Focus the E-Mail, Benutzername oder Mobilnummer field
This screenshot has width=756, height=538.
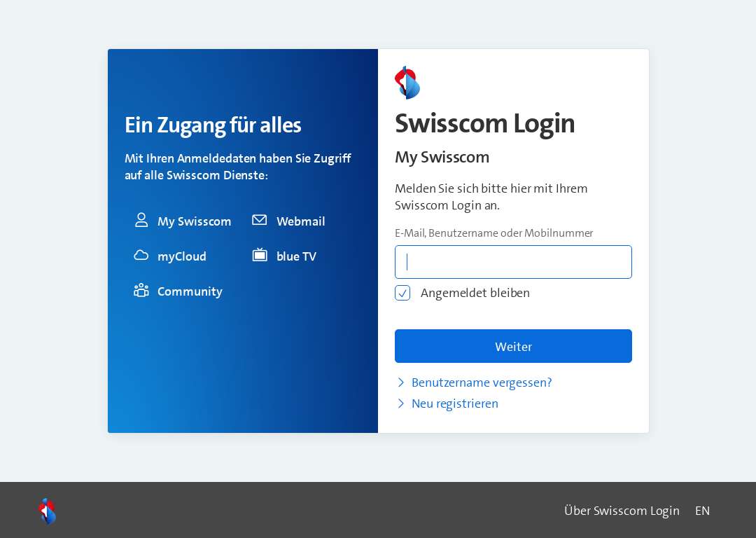tap(513, 262)
